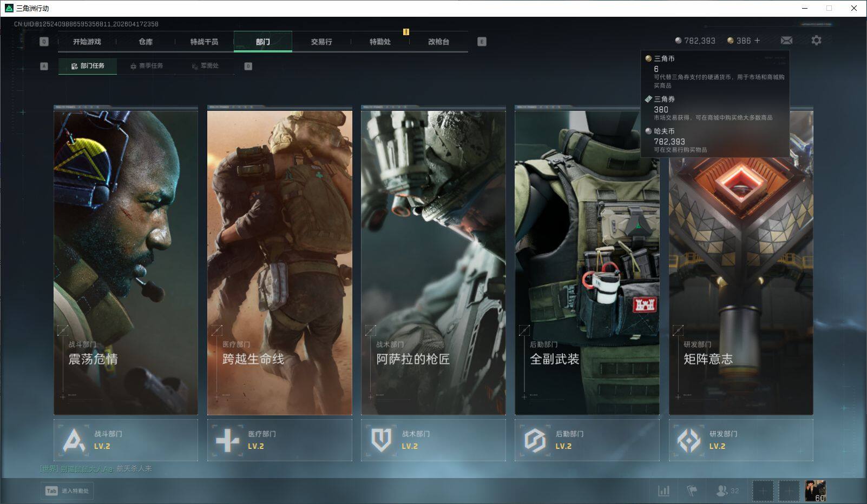The height and width of the screenshot is (504, 867).
Task: Go to the 交易行 tab
Action: click(x=321, y=42)
